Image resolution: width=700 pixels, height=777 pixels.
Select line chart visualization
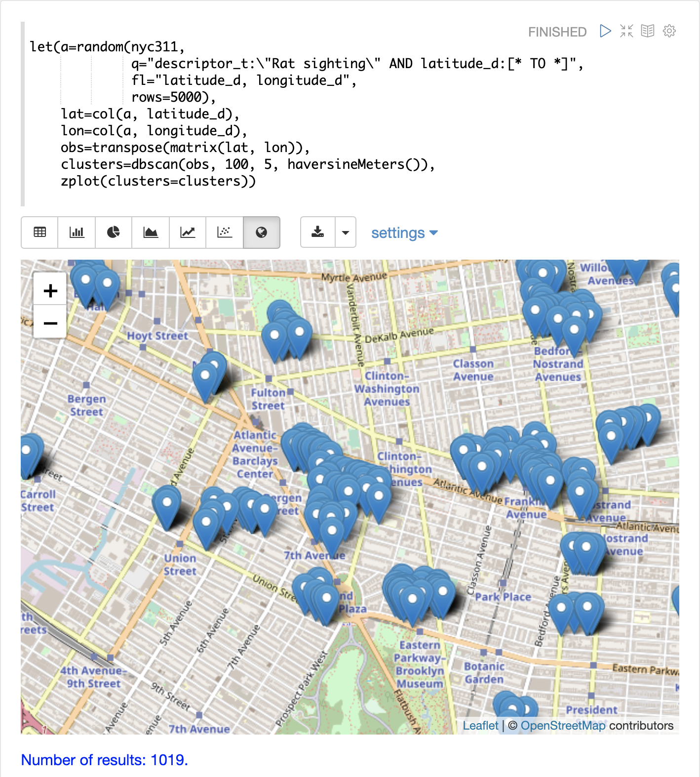pos(188,232)
